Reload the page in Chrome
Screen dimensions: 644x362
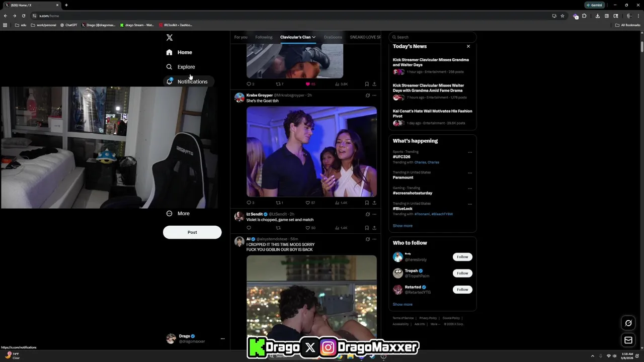[23, 16]
